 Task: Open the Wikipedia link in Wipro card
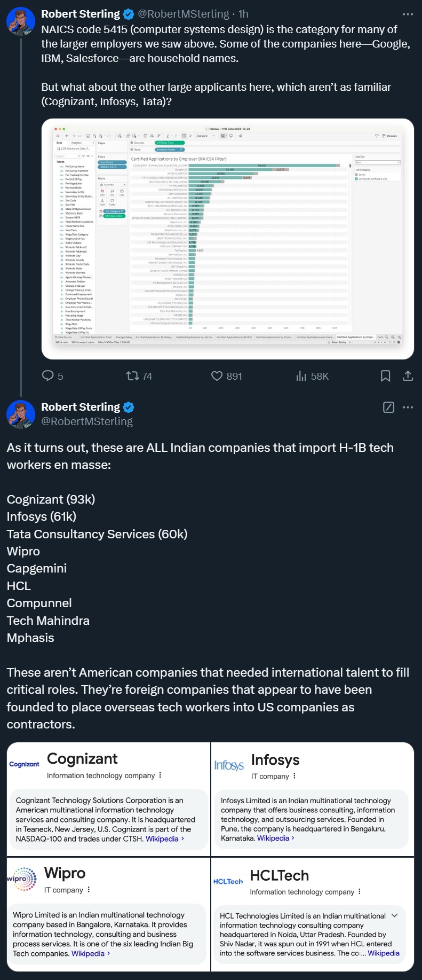pos(88,953)
